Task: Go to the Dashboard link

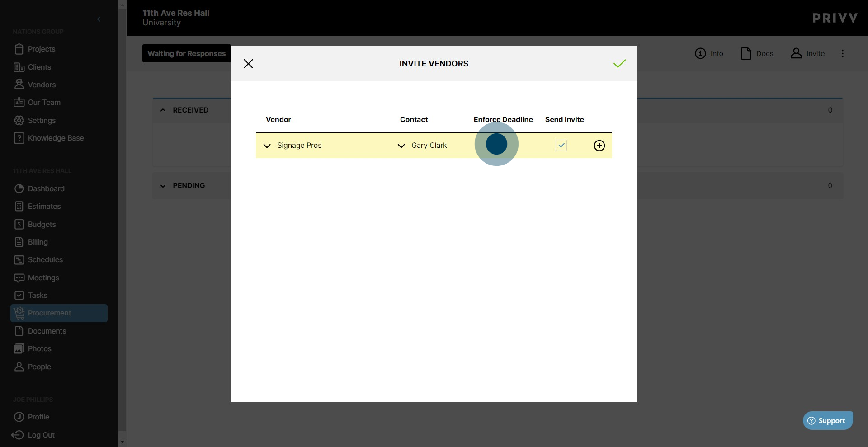Action: [x=46, y=188]
